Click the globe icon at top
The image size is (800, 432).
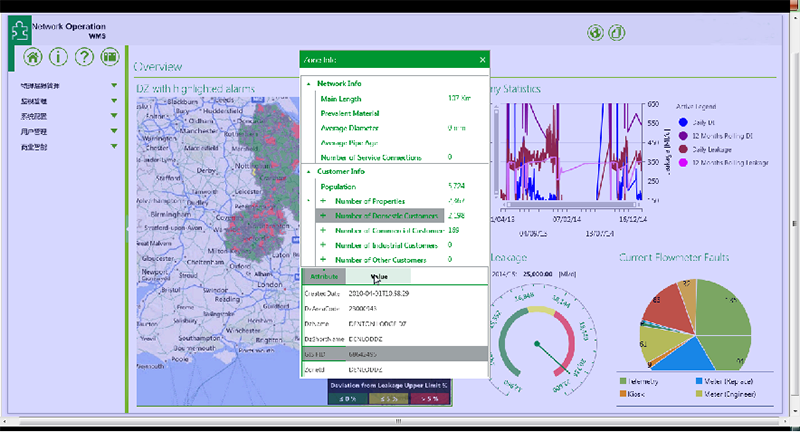[x=595, y=32]
